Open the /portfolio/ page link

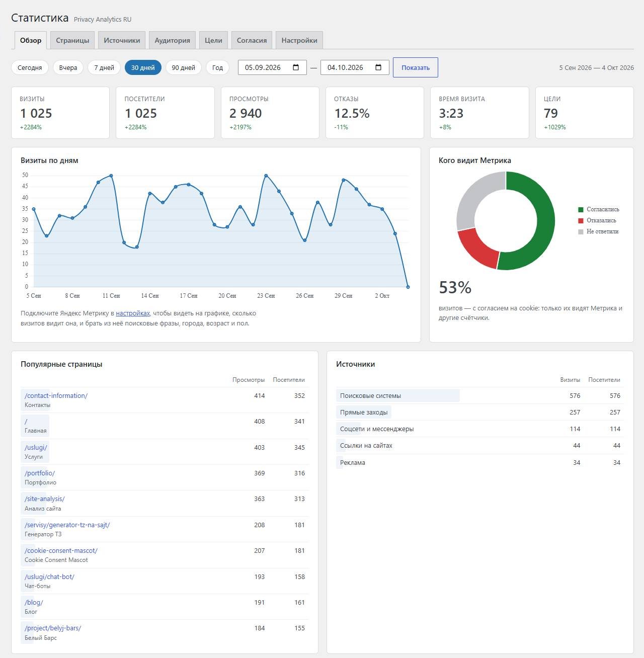click(x=40, y=473)
